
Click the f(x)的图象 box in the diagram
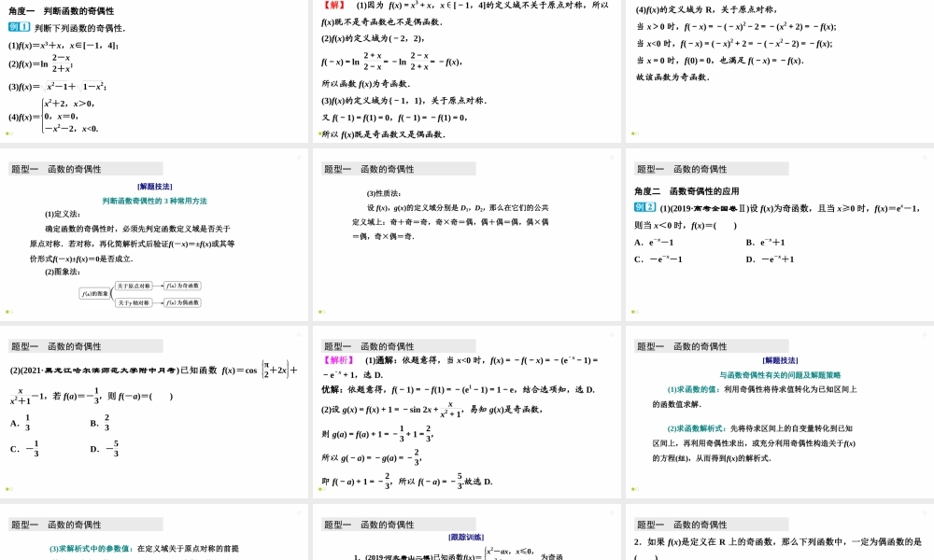click(x=95, y=293)
